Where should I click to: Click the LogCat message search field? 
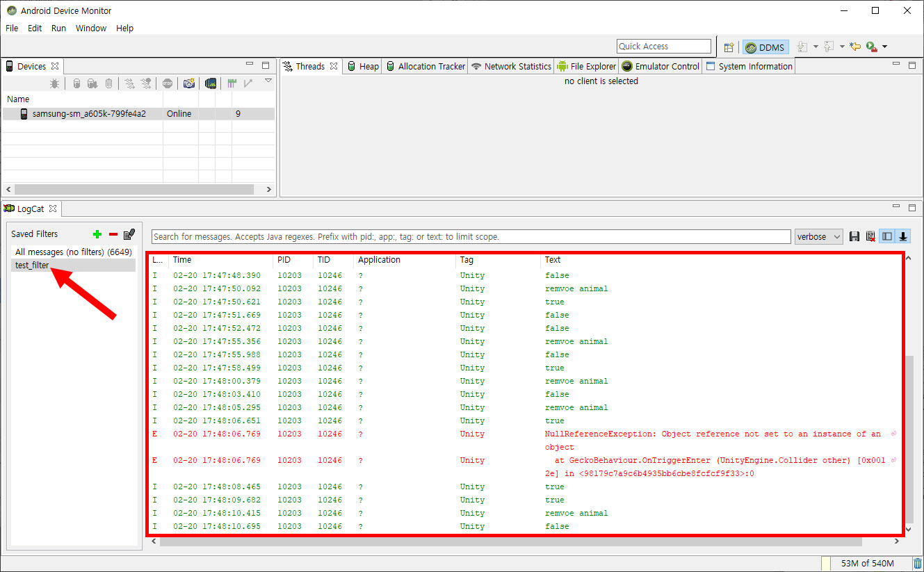point(471,236)
